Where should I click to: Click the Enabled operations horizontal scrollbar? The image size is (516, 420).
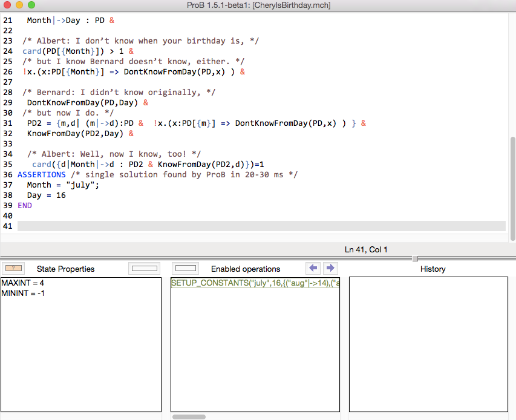(x=189, y=416)
